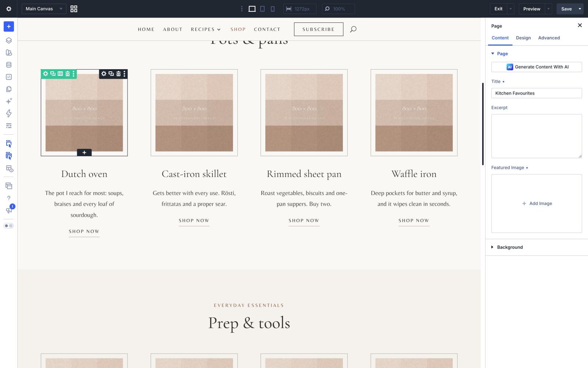This screenshot has height=368, width=588.
Task: Click the Subscribe button in header
Action: (x=319, y=29)
